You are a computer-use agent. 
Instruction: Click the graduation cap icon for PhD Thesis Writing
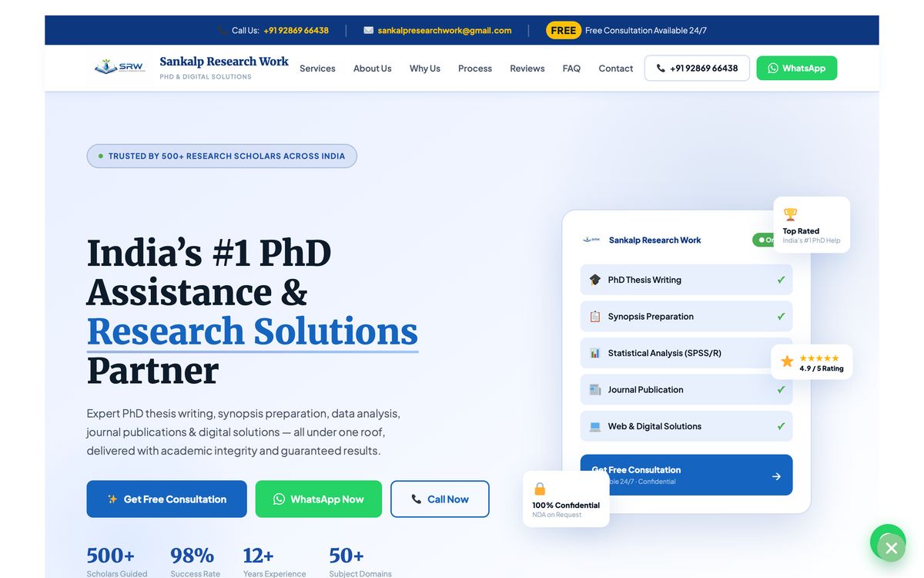coord(595,280)
